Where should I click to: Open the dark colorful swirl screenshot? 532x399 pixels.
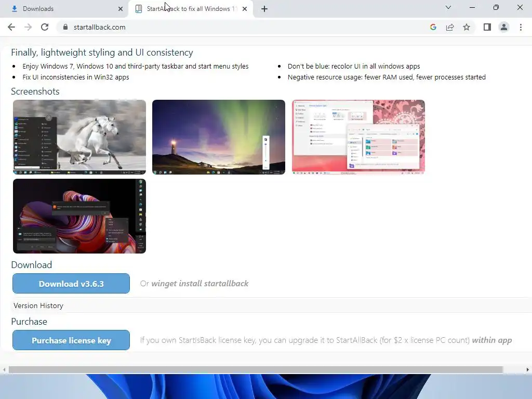pyautogui.click(x=79, y=216)
